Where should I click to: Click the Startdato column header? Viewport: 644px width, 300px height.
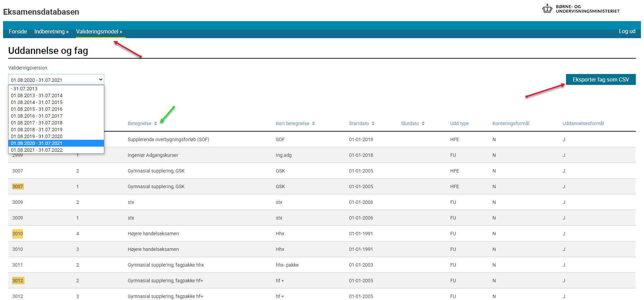pos(359,123)
